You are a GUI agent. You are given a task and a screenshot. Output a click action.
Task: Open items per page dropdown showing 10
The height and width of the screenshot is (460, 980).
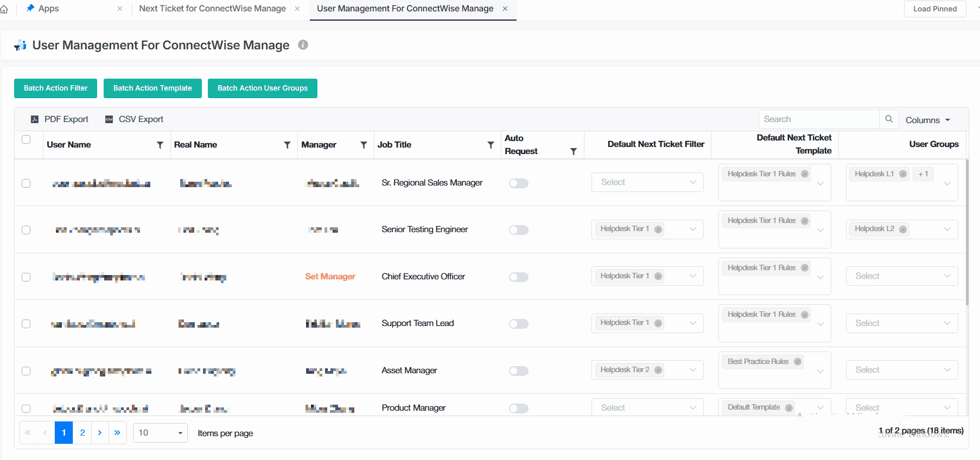160,433
